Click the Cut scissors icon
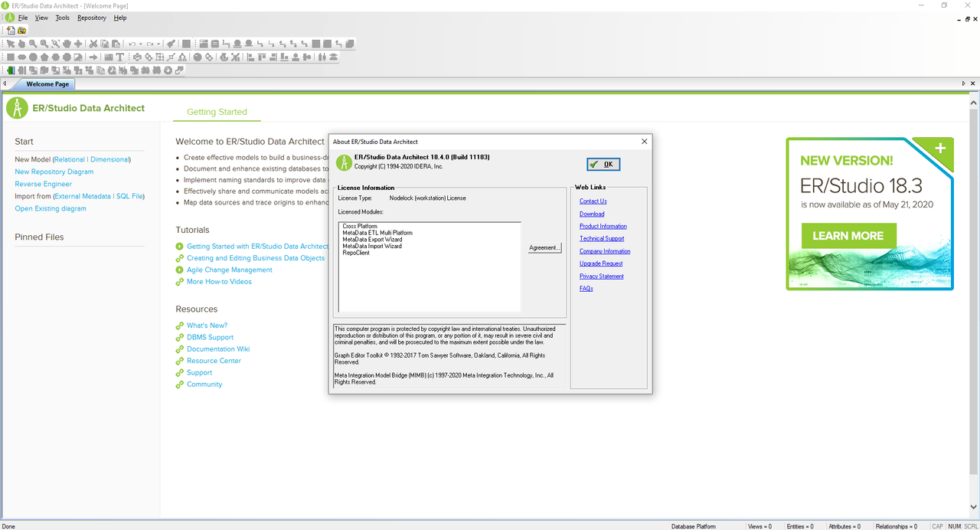 point(93,44)
